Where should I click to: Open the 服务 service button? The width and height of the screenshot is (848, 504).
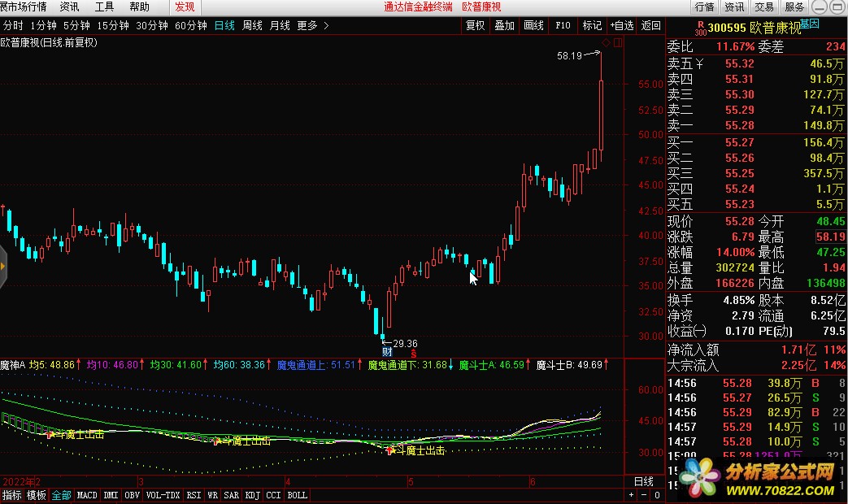tap(794, 7)
